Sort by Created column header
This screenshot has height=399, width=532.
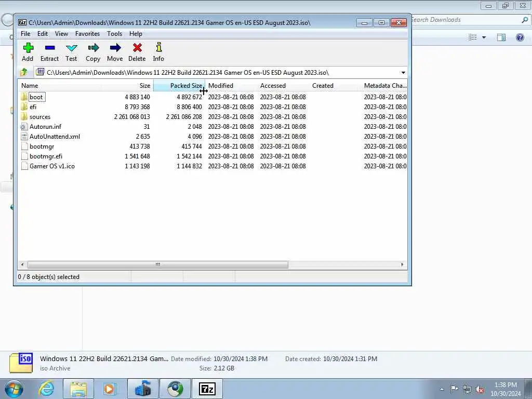click(335, 86)
